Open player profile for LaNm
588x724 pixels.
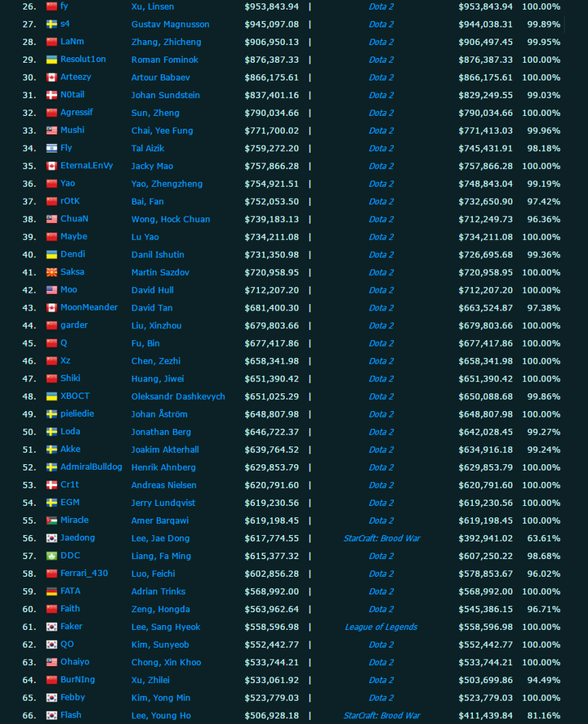pyautogui.click(x=72, y=42)
